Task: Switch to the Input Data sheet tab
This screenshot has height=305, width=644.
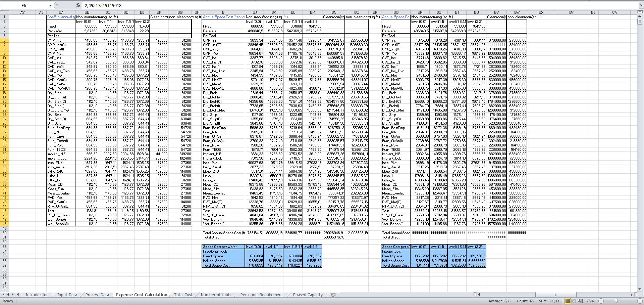Action: [x=67, y=295]
